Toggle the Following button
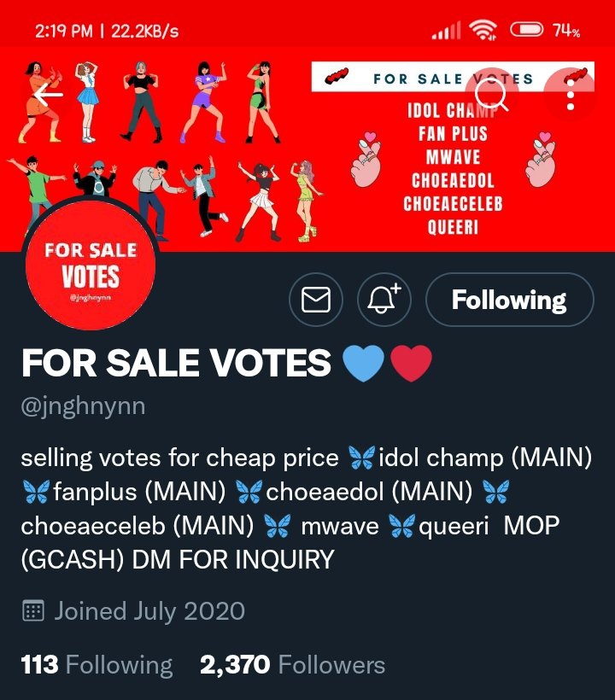Screen dimensions: 615x700 tap(510, 299)
